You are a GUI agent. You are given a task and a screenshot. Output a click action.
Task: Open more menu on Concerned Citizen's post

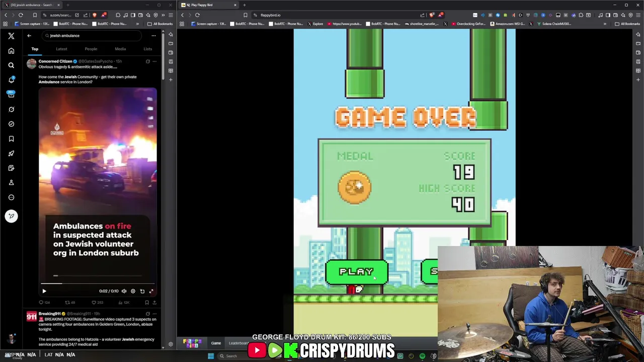(154, 61)
